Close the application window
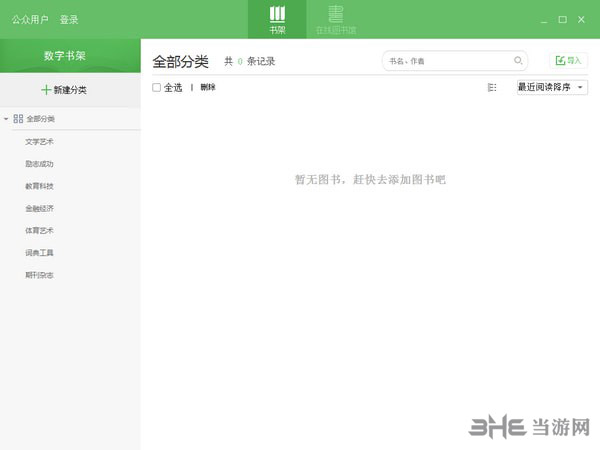This screenshot has height=450, width=600. tap(581, 20)
